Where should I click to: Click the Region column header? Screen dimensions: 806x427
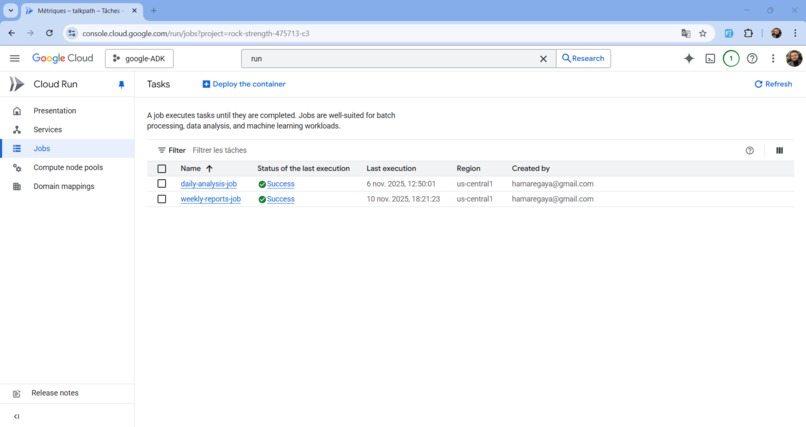tap(468, 169)
